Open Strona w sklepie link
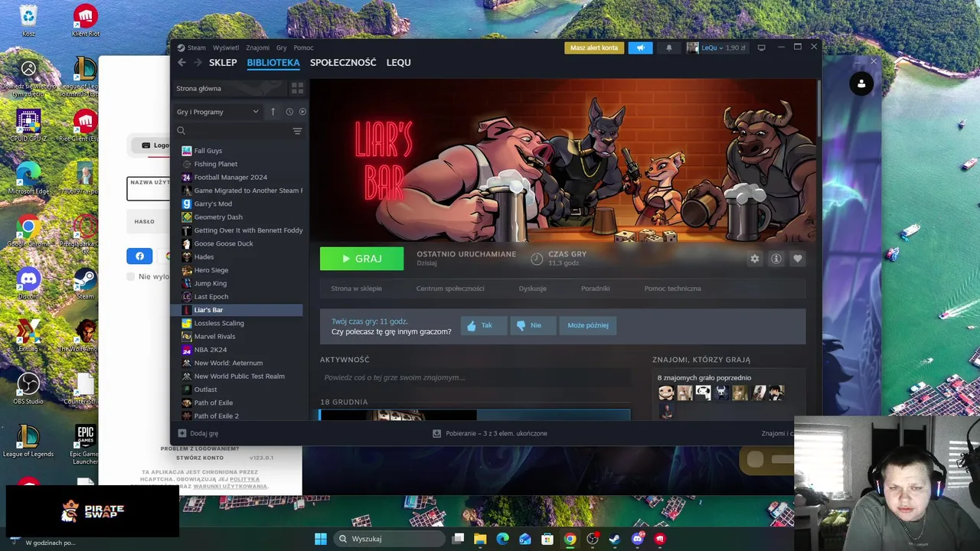The width and height of the screenshot is (980, 551). pyautogui.click(x=356, y=289)
